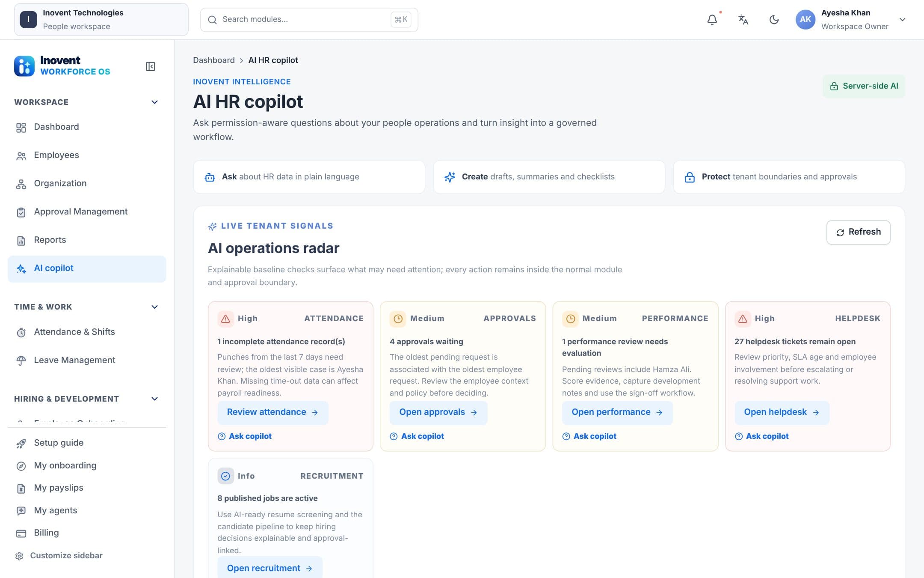Collapse the WORKSPACE section

point(154,102)
